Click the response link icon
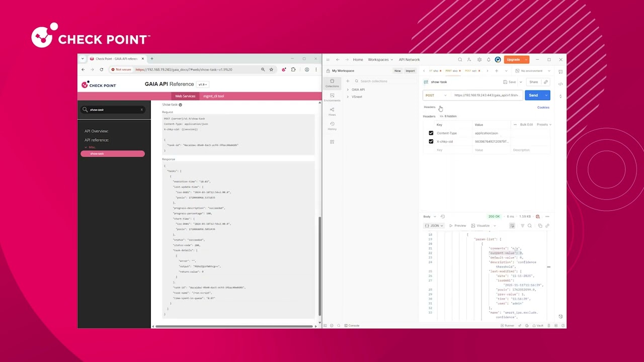 coord(547,226)
